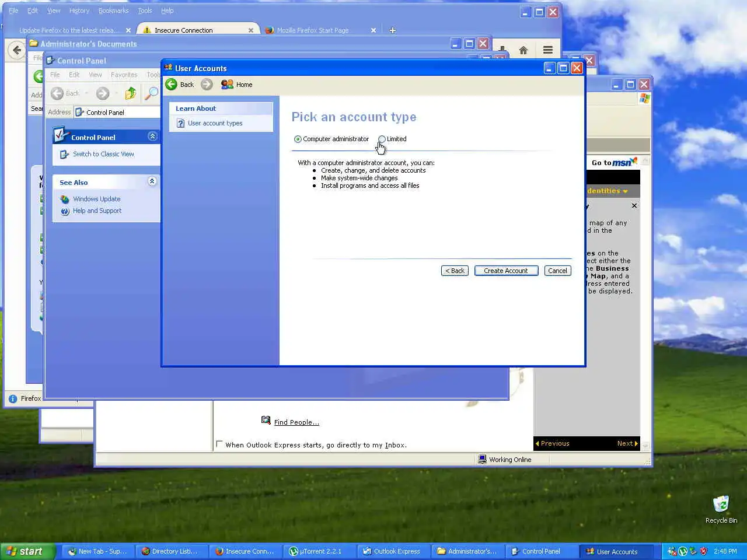747x560 pixels.
Task: Open the Recycle Bin desktop icon
Action: [721, 509]
